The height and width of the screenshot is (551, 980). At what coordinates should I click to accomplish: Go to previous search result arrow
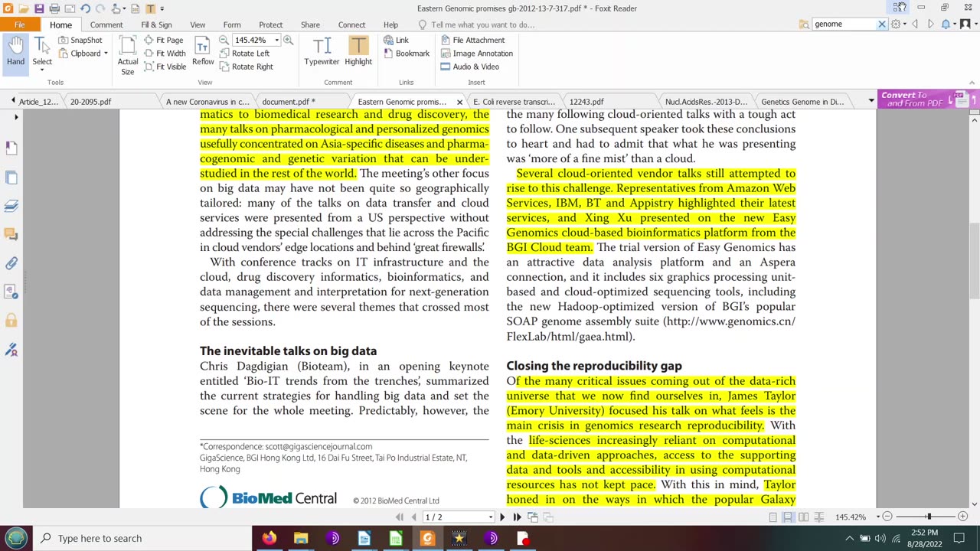pos(915,24)
